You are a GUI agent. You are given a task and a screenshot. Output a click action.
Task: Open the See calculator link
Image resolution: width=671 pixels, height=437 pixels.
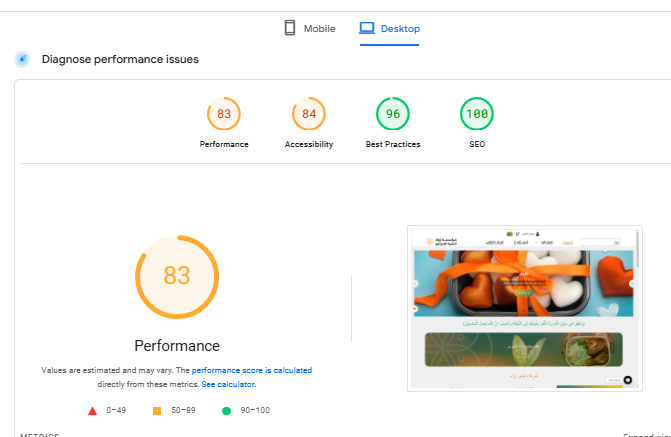(x=228, y=384)
